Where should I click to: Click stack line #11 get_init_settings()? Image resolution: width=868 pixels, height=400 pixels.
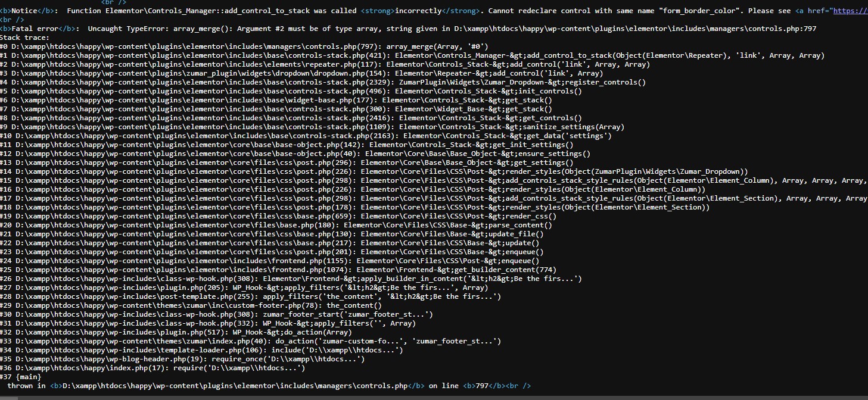pos(287,145)
